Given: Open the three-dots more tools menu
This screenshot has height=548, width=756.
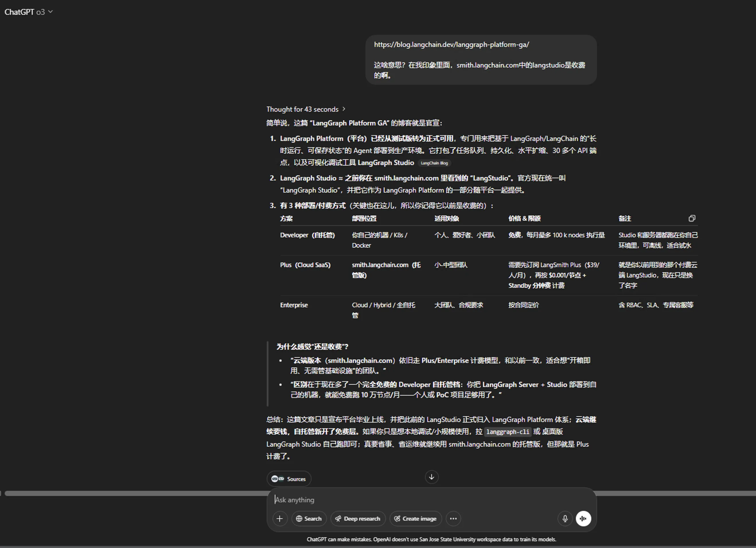Looking at the screenshot, I should click(453, 519).
